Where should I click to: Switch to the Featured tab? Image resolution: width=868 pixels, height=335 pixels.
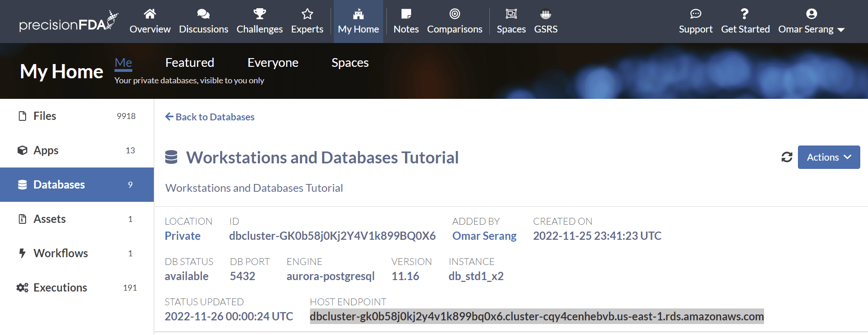[x=190, y=63]
